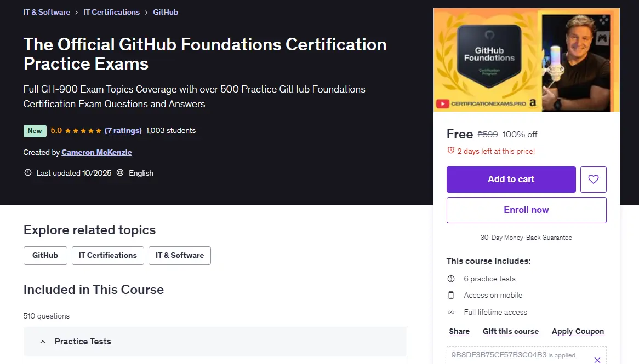This screenshot has height=364, width=639.
Task: Click the practice tests question mark icon
Action: (x=450, y=279)
